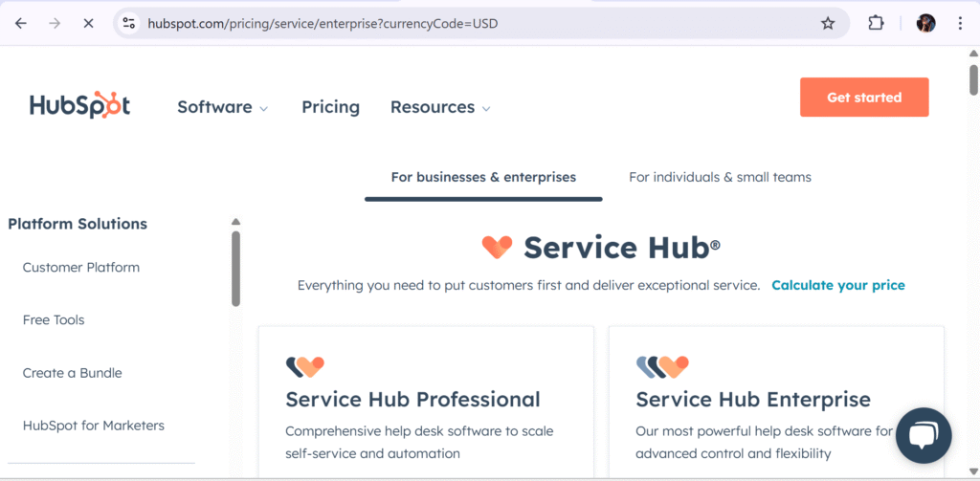Click the sidebar scrollbar thumb

(235, 269)
